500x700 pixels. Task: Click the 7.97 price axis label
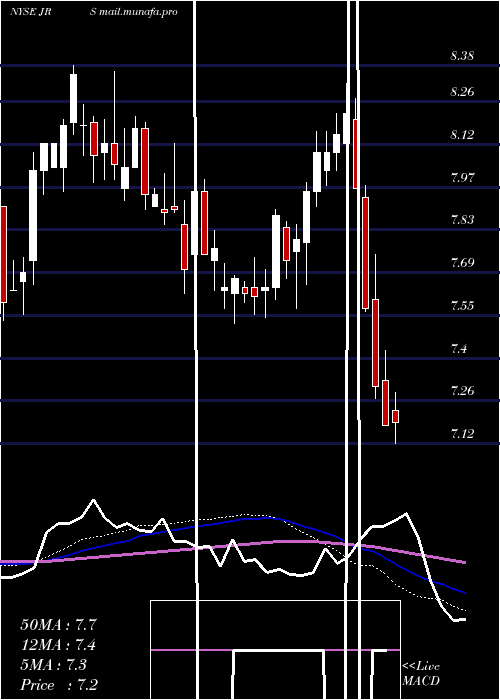(x=462, y=178)
